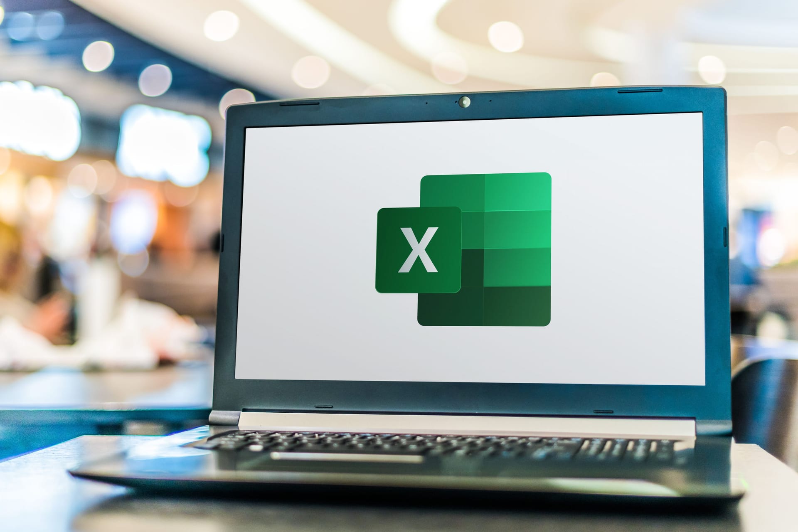Screen dimensions: 798x532
Task: Open the Excel splash screen icon
Action: 428,249
